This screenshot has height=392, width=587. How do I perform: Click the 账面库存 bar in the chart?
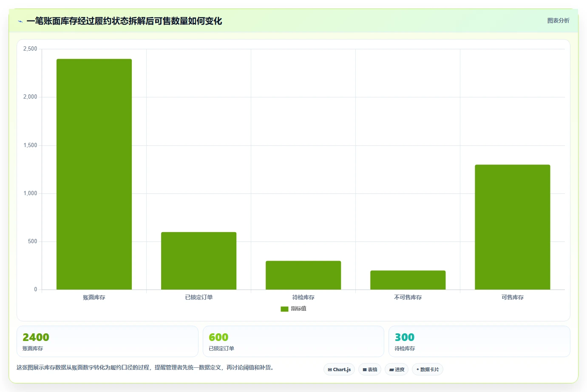coord(94,174)
